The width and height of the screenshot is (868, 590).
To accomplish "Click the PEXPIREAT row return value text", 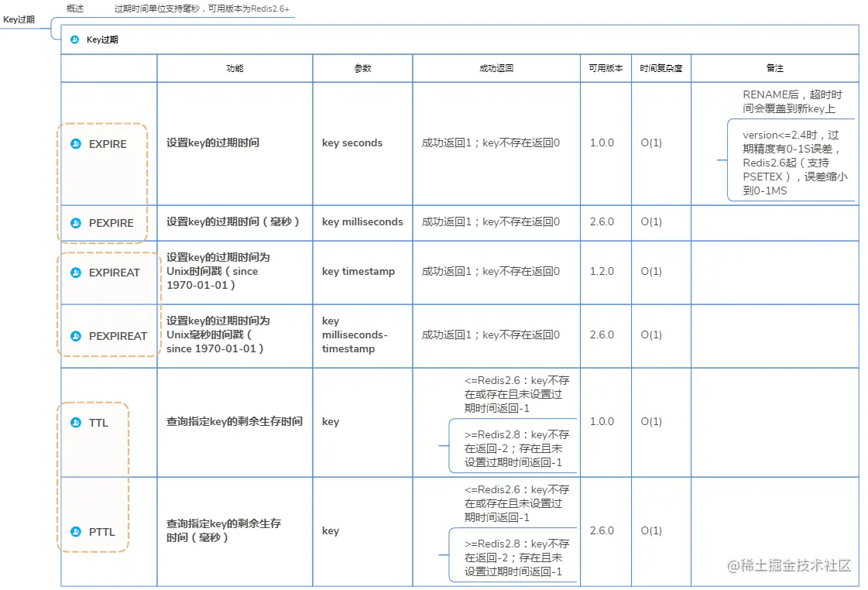I will pos(490,334).
